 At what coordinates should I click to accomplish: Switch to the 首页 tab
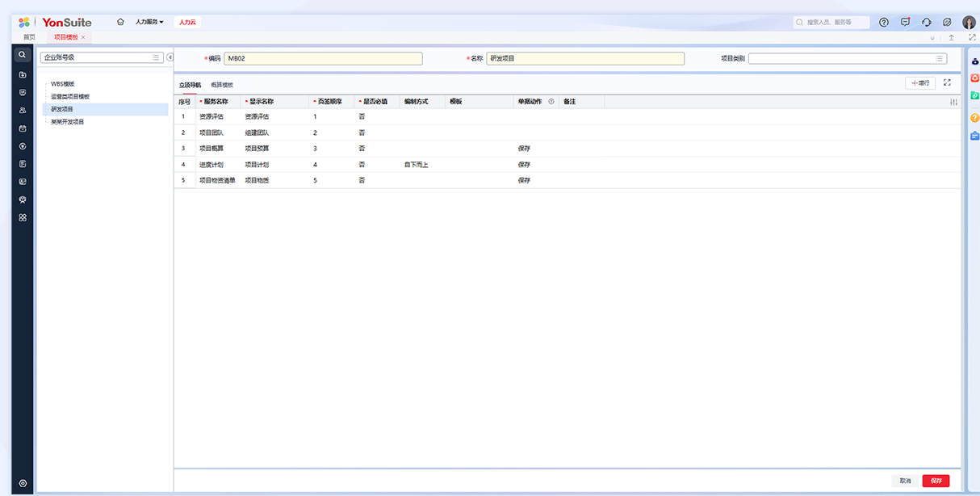[29, 37]
